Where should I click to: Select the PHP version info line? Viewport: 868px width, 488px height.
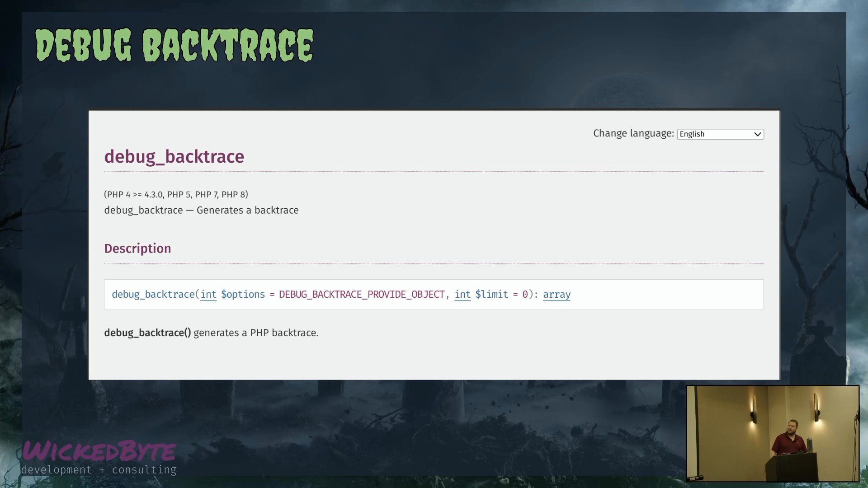(x=176, y=194)
